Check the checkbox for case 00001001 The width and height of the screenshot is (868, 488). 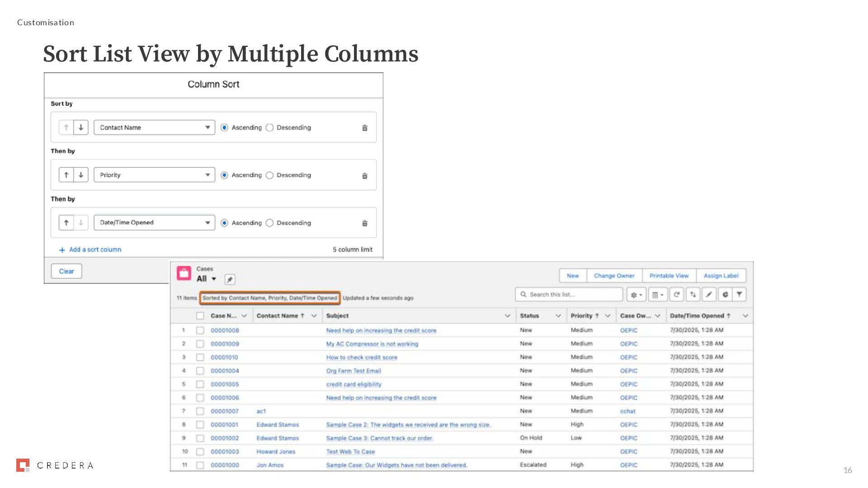[200, 425]
